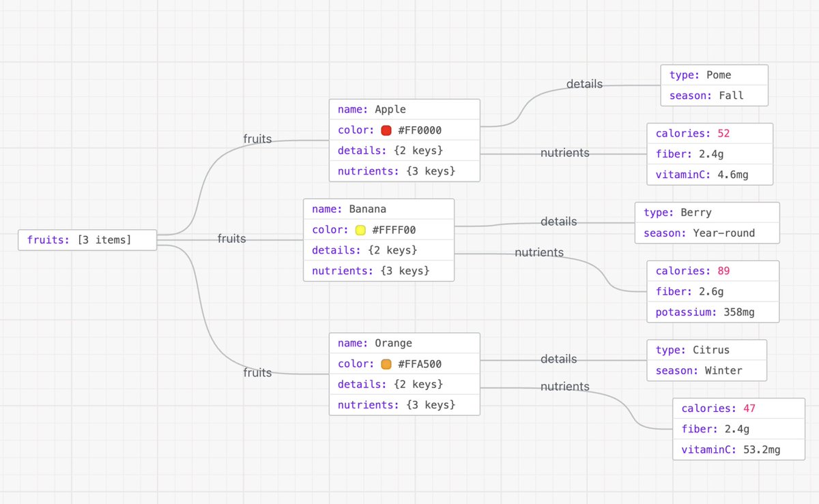Click the 'nutrients' edge label from Apple node
Viewport: 819px width, 504px height.
coord(565,153)
